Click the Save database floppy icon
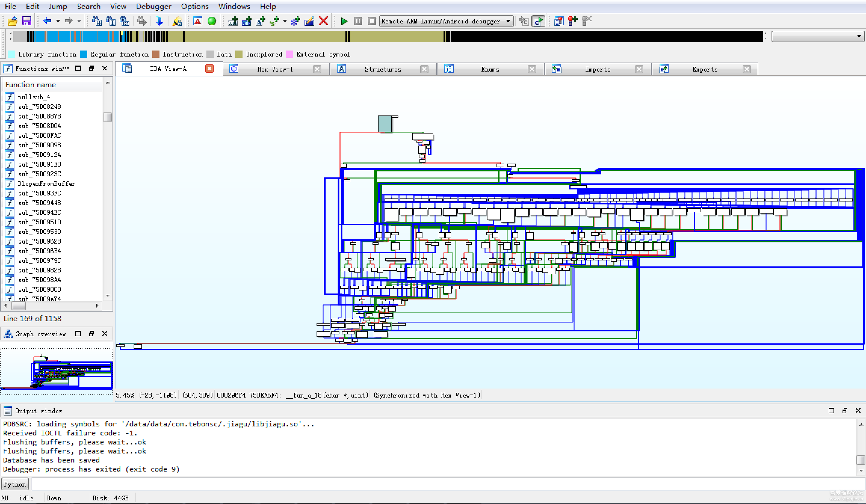 pyautogui.click(x=26, y=21)
